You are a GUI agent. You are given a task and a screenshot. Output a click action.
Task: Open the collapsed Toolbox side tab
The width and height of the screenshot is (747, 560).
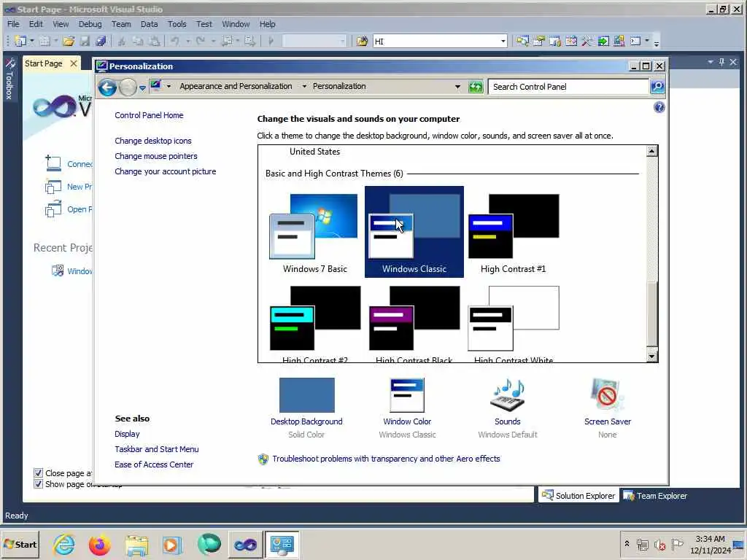coord(9,79)
